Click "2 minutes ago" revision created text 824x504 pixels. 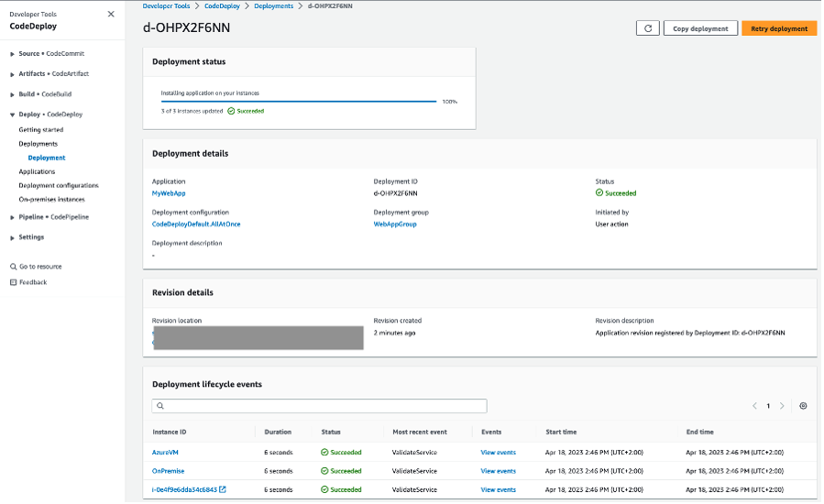click(395, 334)
